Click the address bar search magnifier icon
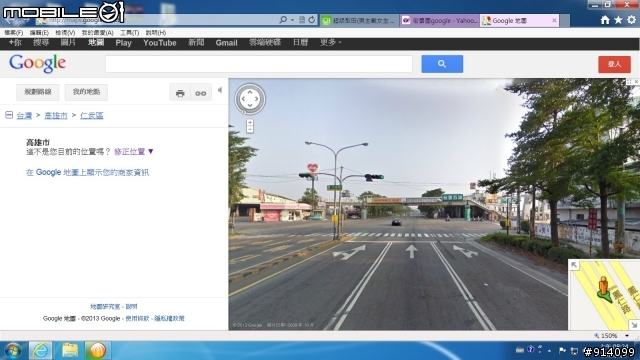This screenshot has width=640, height=360. click(283, 20)
